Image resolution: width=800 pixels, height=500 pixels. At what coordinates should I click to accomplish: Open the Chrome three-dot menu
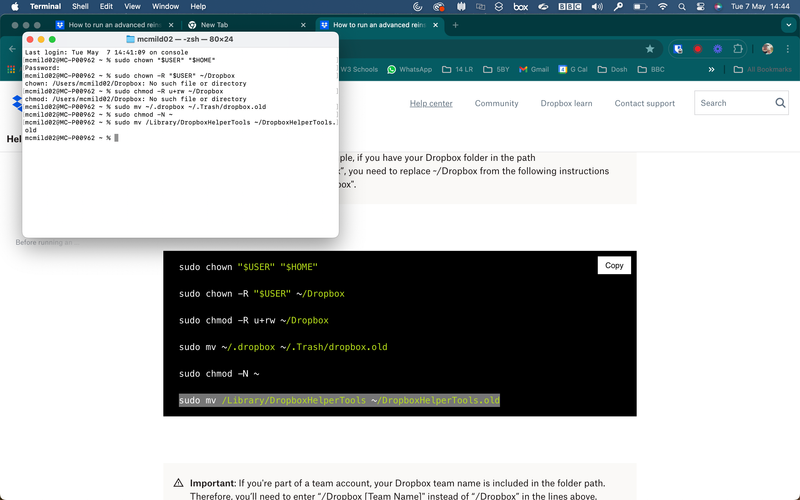tap(787, 48)
